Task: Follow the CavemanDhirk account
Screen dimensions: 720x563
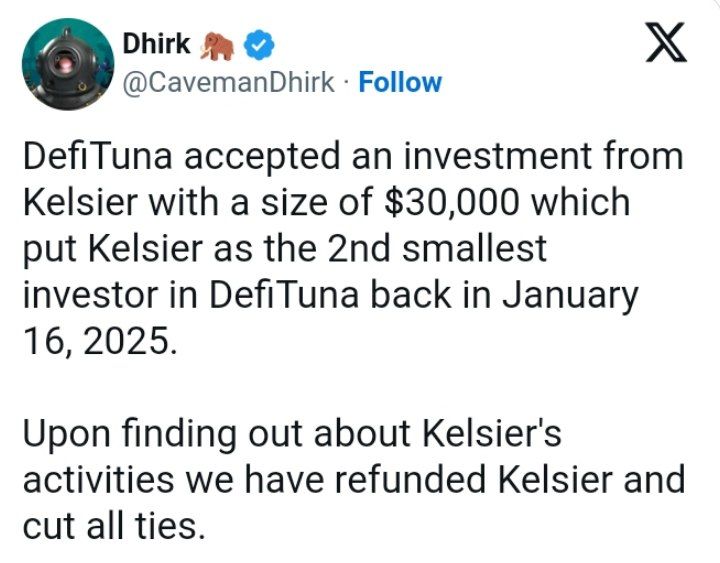Action: point(400,83)
